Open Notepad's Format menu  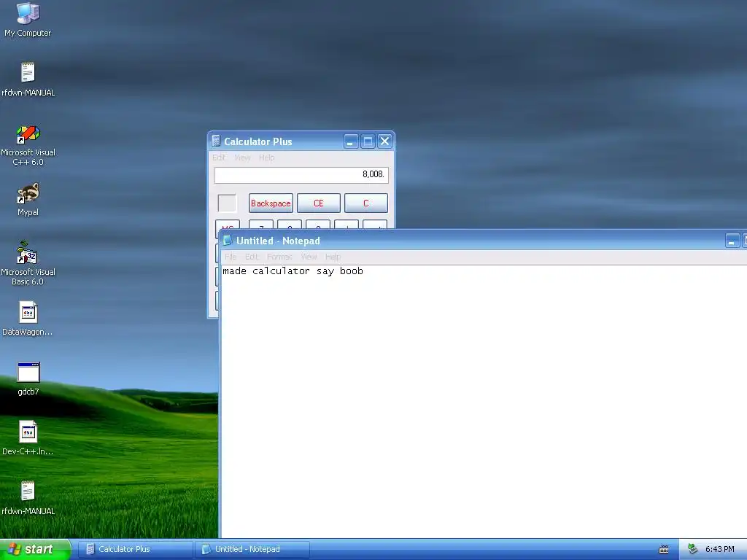click(279, 257)
